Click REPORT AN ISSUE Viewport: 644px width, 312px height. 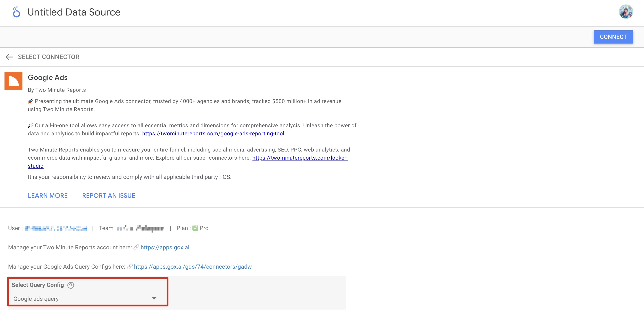point(108,196)
